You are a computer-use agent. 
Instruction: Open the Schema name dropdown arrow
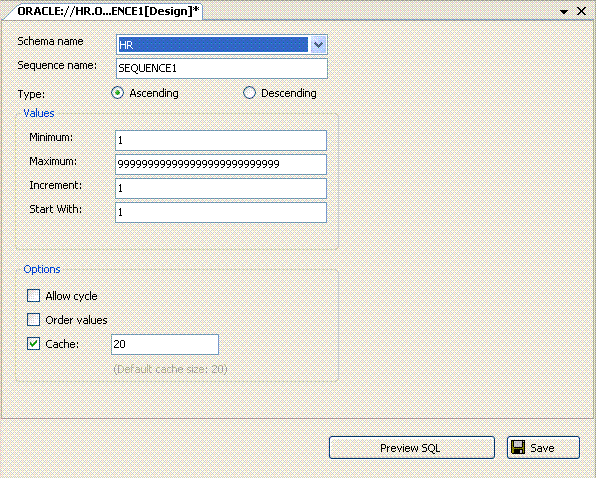318,45
